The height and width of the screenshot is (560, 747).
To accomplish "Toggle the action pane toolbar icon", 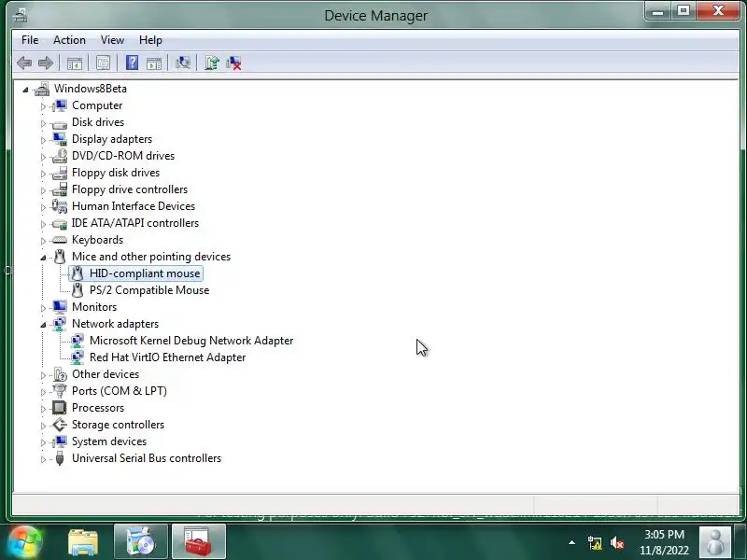I will point(154,63).
